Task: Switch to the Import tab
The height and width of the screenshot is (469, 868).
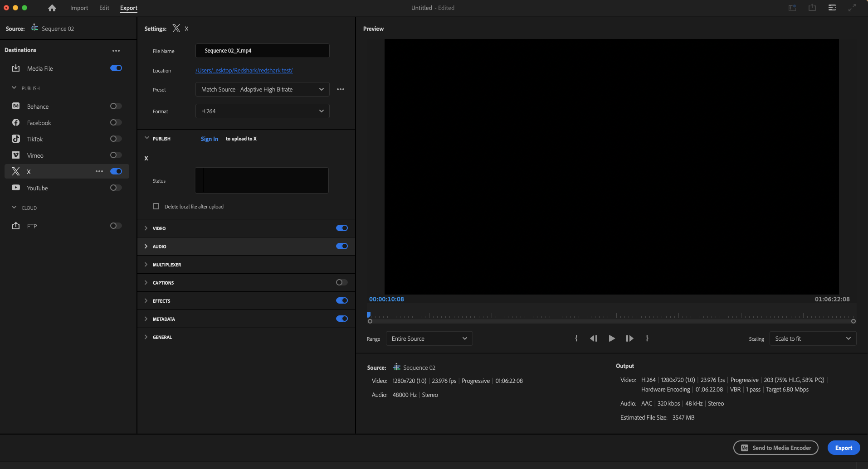Action: tap(79, 8)
